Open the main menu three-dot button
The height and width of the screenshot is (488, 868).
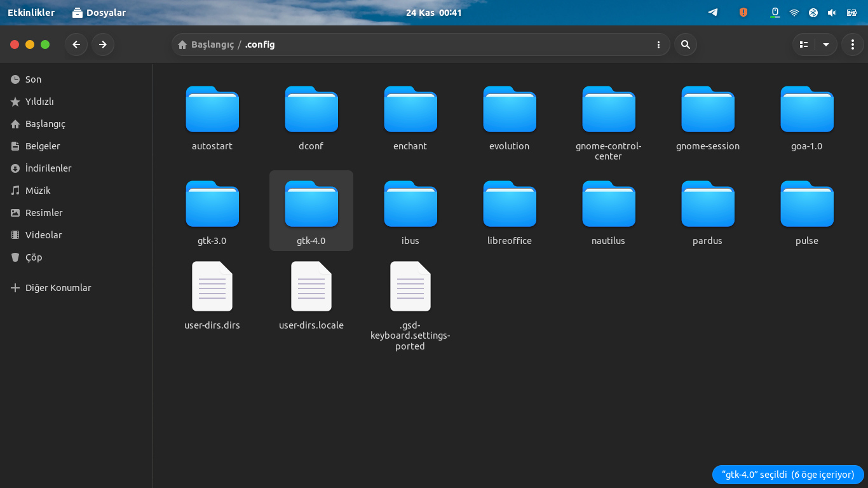(852, 44)
